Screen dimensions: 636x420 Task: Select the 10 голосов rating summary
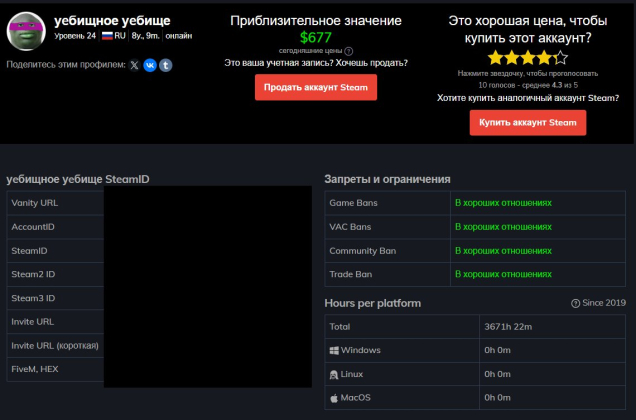coord(528,85)
